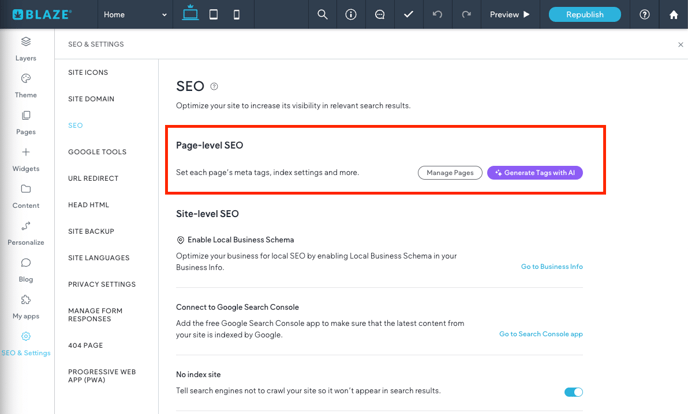Switch to mobile device view
688x414 pixels.
point(236,15)
